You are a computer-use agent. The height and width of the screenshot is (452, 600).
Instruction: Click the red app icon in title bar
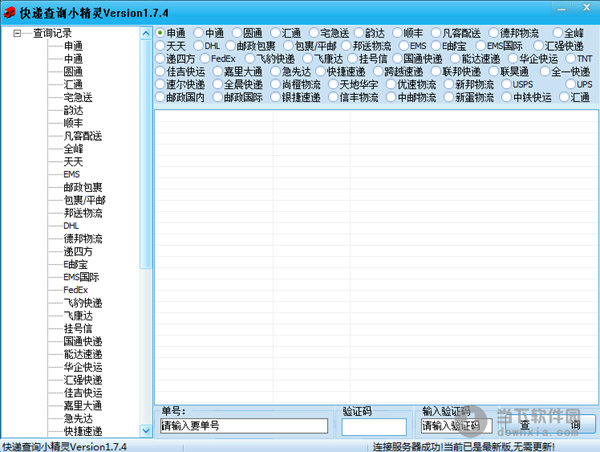pos(9,12)
